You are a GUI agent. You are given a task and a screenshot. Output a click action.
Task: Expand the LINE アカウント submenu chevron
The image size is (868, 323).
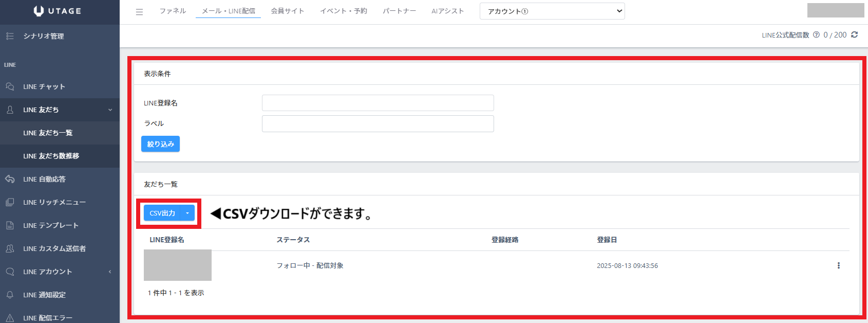click(x=110, y=272)
